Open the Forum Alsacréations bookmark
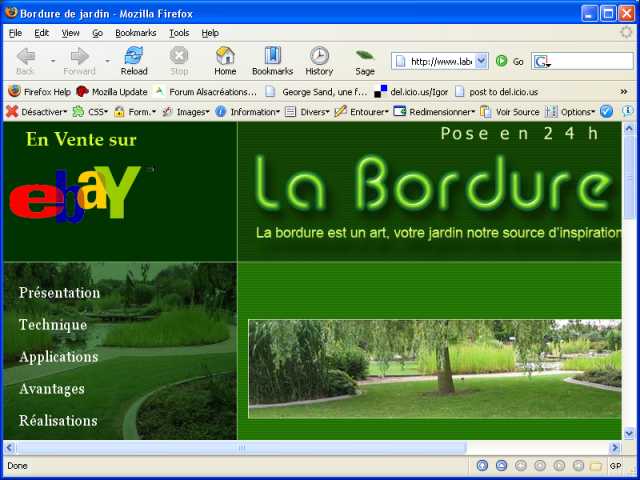 (x=205, y=92)
